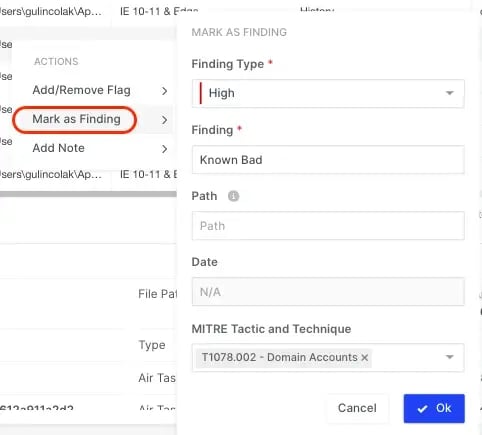482x435 pixels.
Task: Expand the Add/Remove Flag submenu chevron
Action: pos(164,91)
